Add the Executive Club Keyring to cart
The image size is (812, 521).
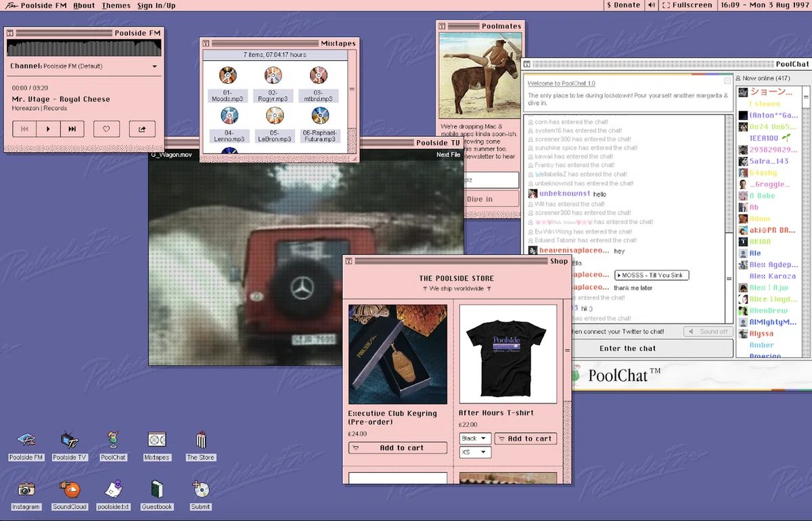[398, 448]
